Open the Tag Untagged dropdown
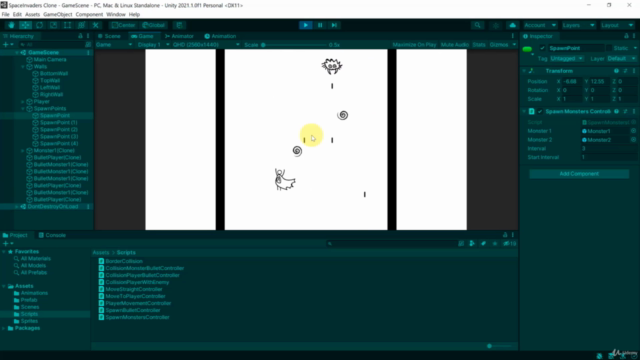This screenshot has height=360, width=640. (x=567, y=59)
